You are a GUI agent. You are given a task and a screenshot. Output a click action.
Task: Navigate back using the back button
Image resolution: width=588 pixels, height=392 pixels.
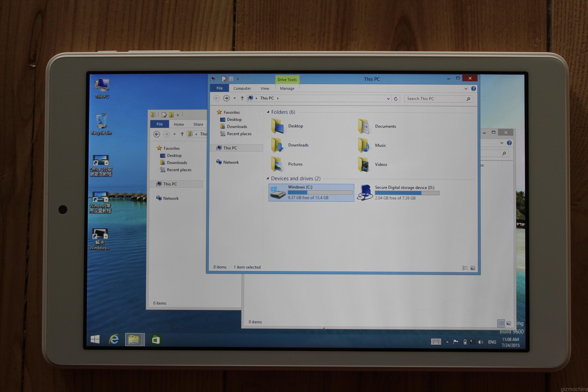pyautogui.click(x=216, y=98)
